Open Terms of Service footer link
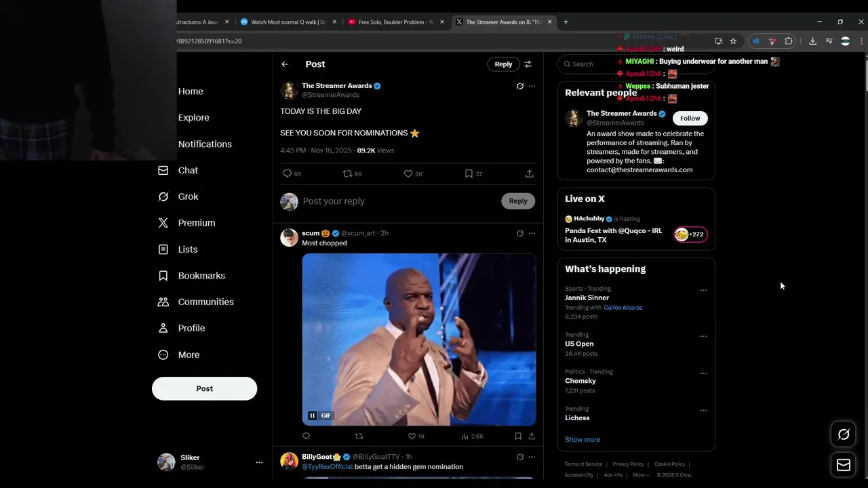 583,464
